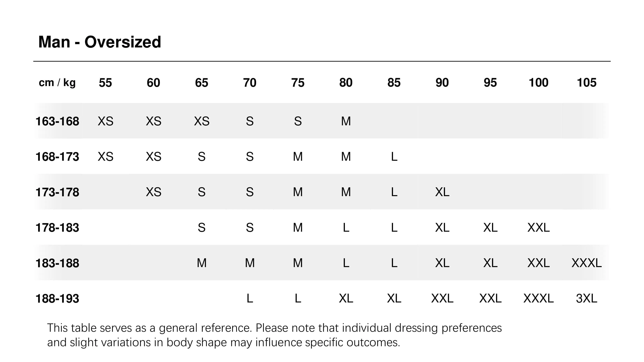Click XL in the 173-178 row

tap(442, 192)
